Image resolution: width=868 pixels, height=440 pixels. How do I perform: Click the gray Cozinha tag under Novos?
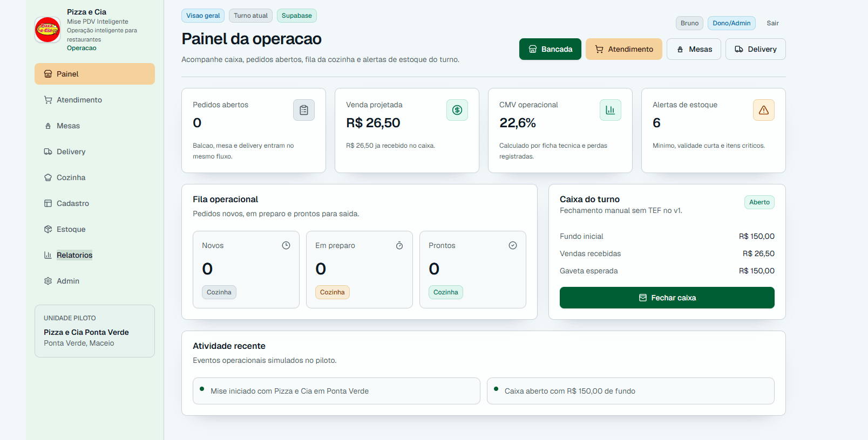coord(219,292)
